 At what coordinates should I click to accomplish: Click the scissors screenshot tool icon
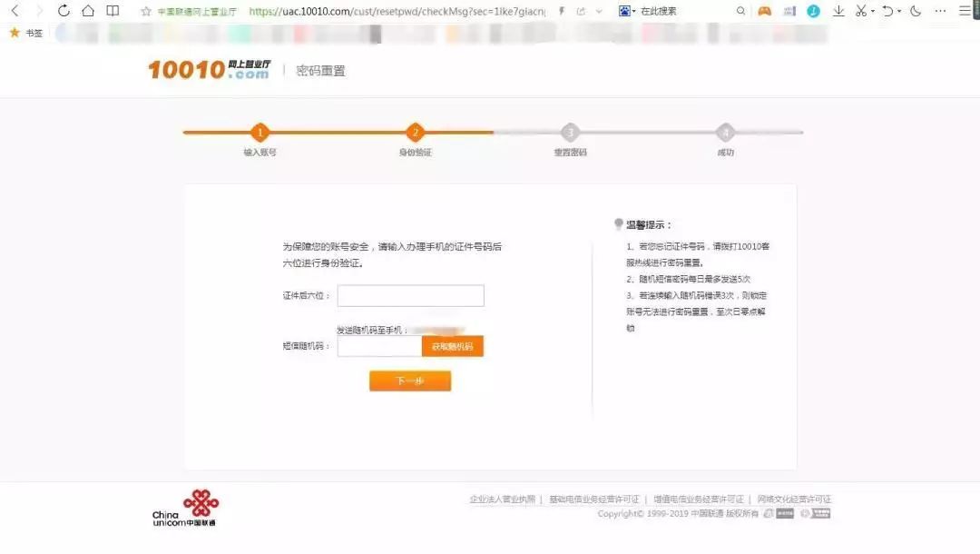tap(861, 11)
